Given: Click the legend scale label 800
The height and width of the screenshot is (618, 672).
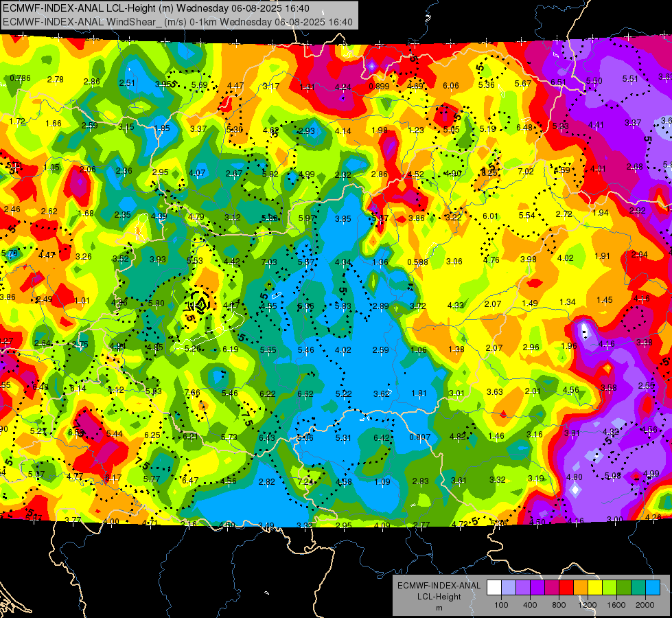Looking at the screenshot, I should (559, 605).
